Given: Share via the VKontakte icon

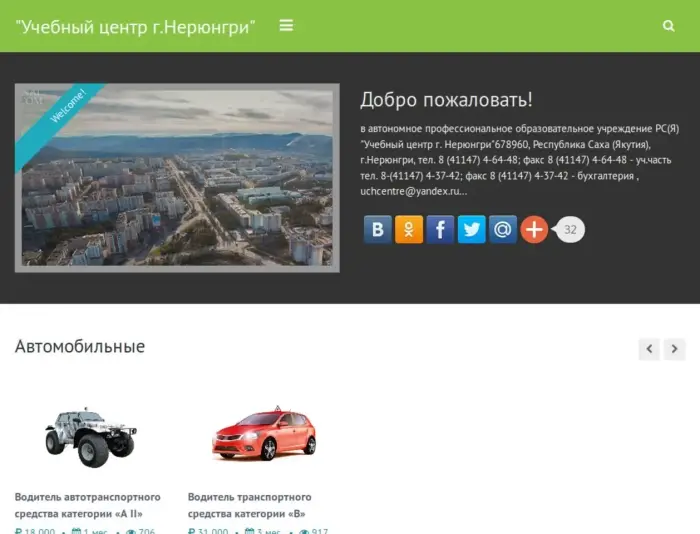Looking at the screenshot, I should [x=377, y=230].
